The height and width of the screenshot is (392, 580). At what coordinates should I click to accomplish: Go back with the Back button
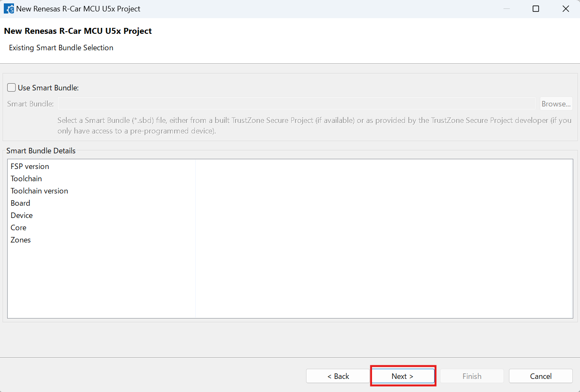click(x=338, y=376)
